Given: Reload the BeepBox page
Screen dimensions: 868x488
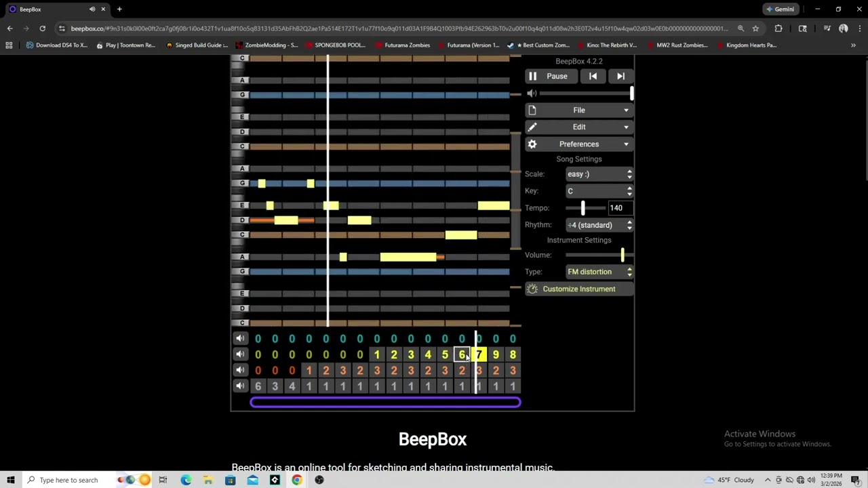Looking at the screenshot, I should pos(42,28).
